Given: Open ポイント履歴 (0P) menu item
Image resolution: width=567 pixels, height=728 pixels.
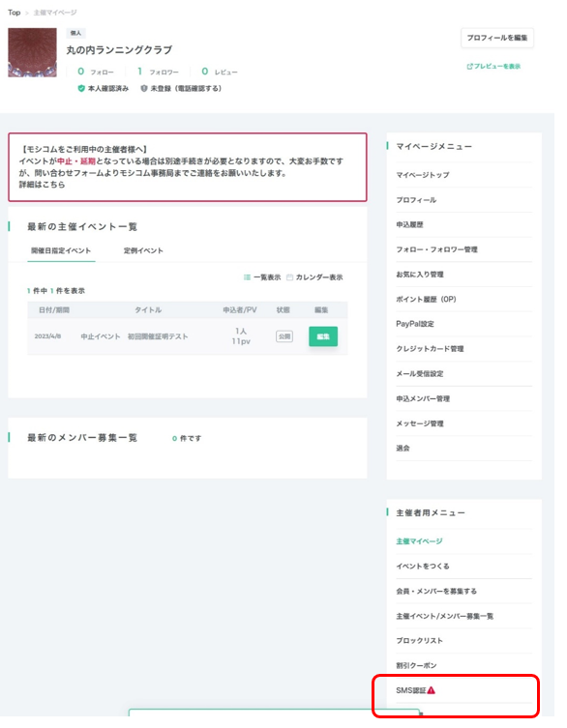Looking at the screenshot, I should (x=426, y=300).
